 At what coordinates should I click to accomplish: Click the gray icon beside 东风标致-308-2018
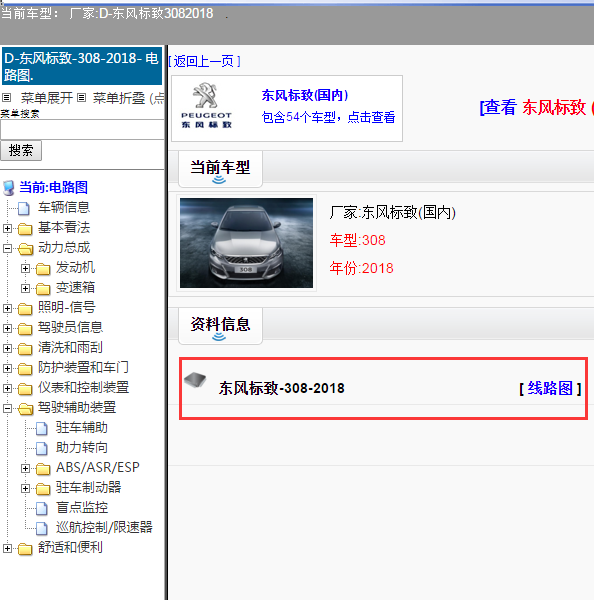click(195, 380)
